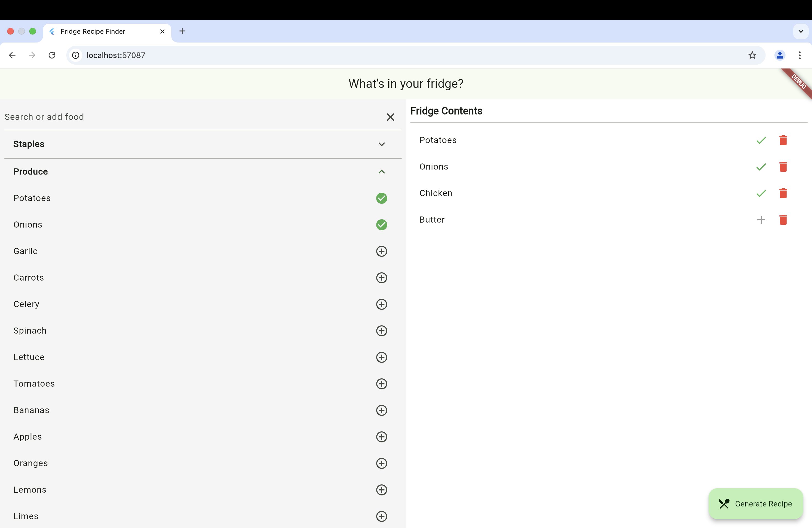This screenshot has width=812, height=528.
Task: Add Spinach with its plus icon
Action: pyautogui.click(x=381, y=331)
